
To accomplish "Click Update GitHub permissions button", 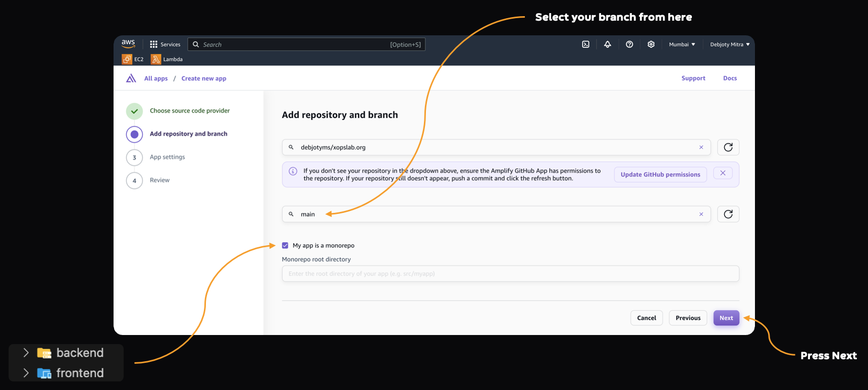I will [x=660, y=175].
